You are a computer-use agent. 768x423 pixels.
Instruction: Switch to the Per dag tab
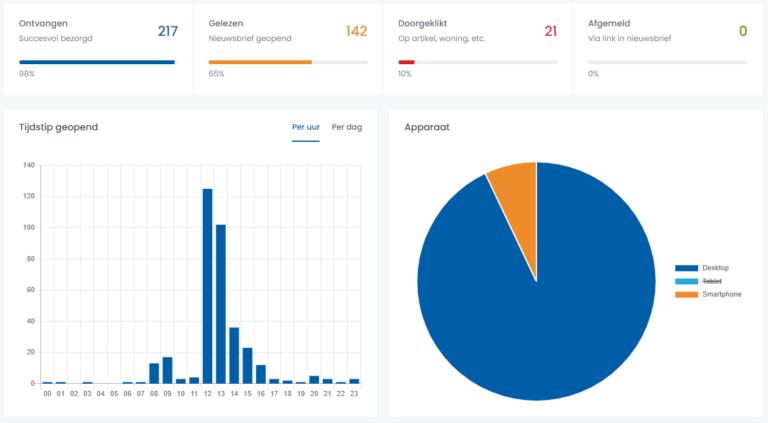[346, 127]
